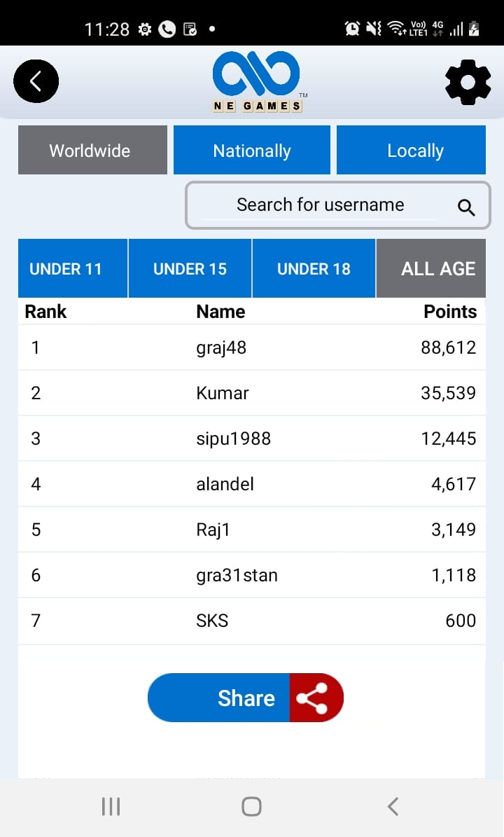Open the rank 1 player graj48 row

tap(251, 347)
